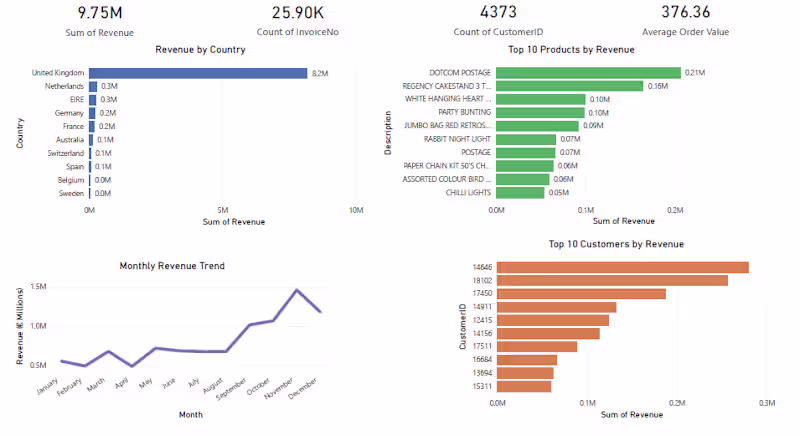Image resolution: width=800 pixels, height=436 pixels.
Task: Select the 25.90K Count of InvoiceNo card
Action: point(297,20)
